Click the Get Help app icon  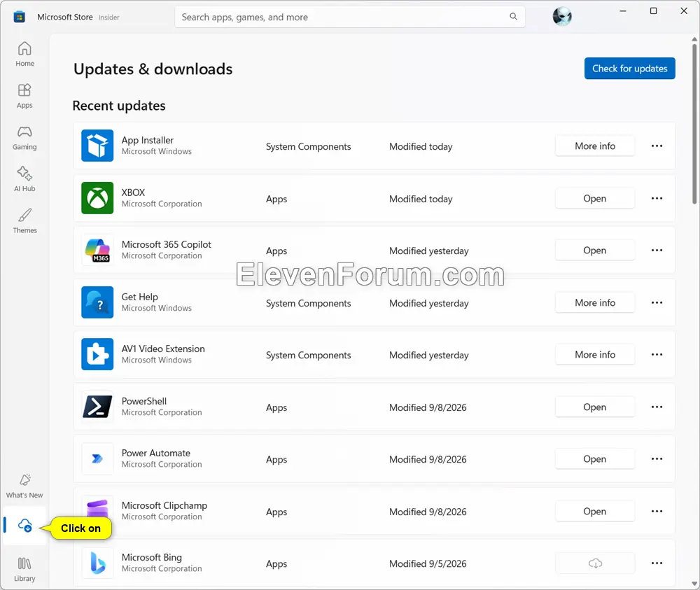(x=97, y=302)
